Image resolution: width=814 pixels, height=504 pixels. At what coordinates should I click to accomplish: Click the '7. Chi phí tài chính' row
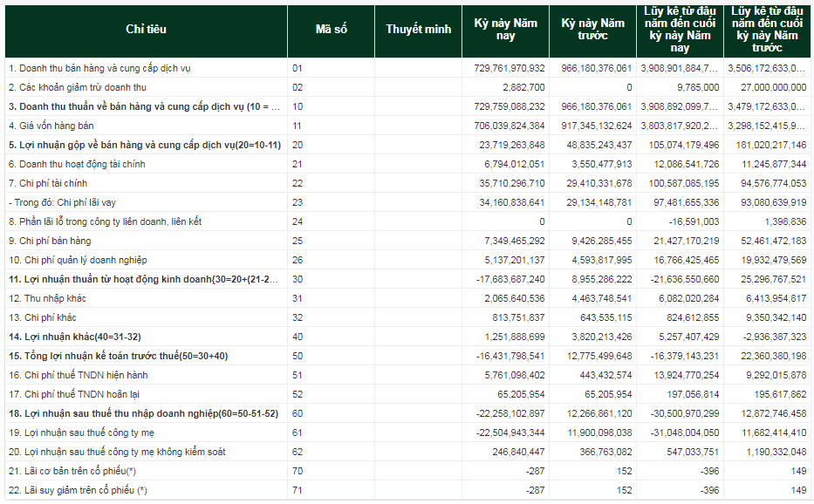pyautogui.click(x=407, y=183)
